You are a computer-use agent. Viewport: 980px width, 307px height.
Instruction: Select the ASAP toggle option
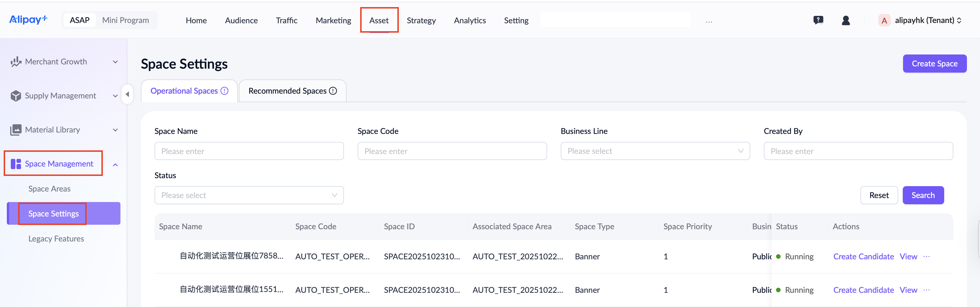(x=80, y=20)
